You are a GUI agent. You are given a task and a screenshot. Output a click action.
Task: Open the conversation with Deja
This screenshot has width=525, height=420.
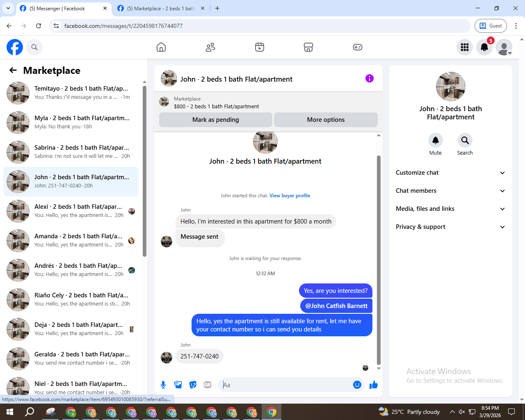coord(71,329)
